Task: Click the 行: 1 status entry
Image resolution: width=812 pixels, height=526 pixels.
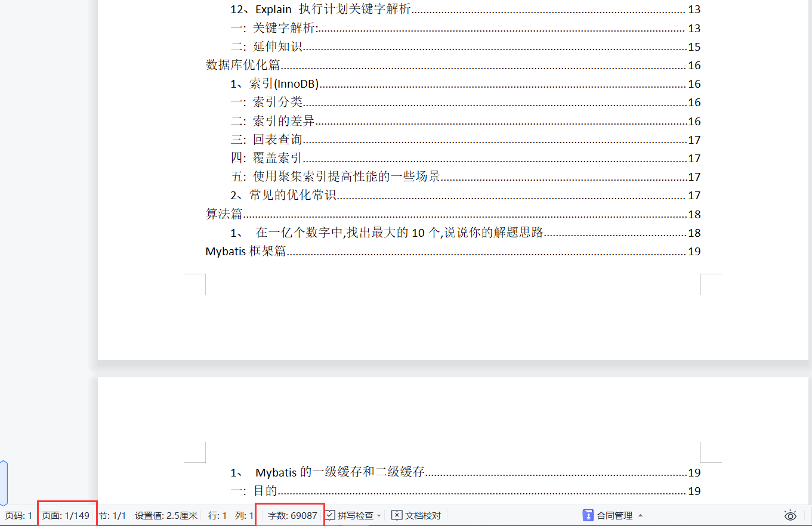Action: coord(217,515)
